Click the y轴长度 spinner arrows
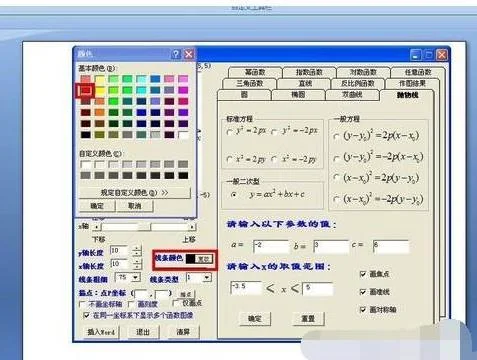This screenshot has width=477, height=360. [137, 251]
